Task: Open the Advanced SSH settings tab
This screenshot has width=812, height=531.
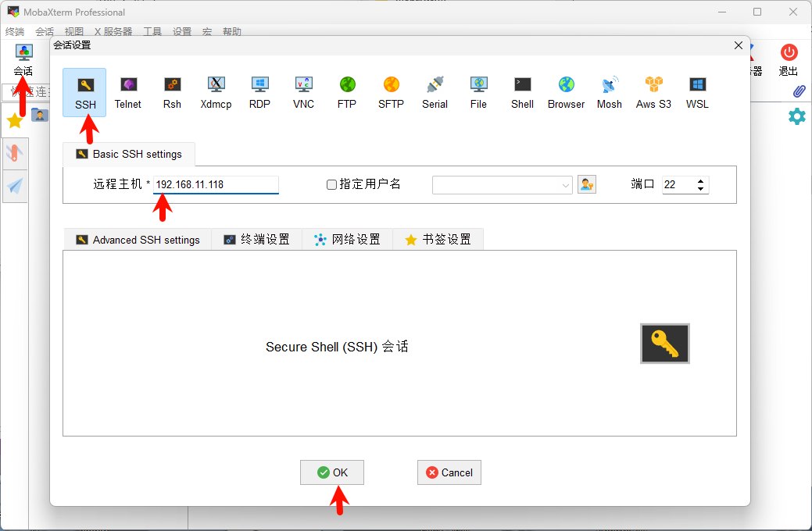Action: pyautogui.click(x=138, y=240)
